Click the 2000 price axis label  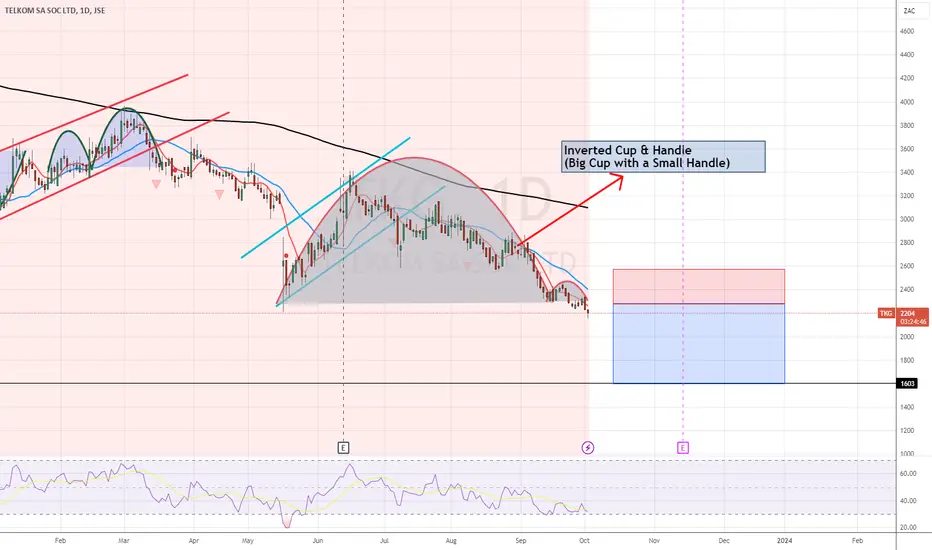click(907, 337)
